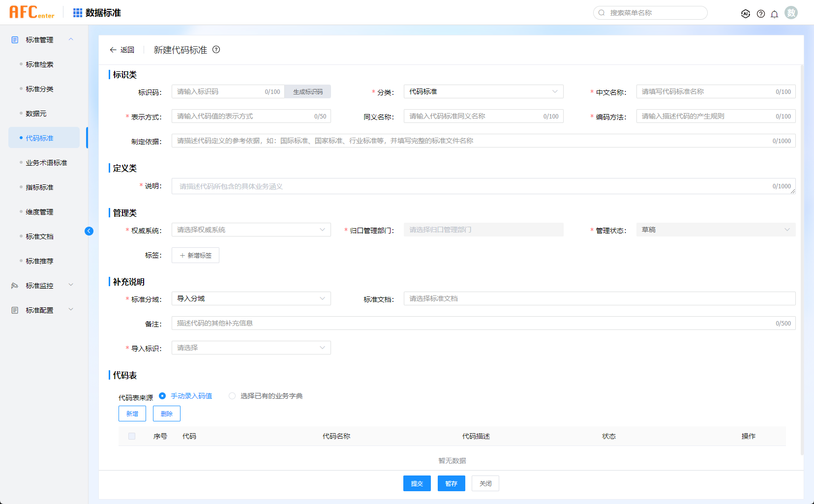Open the 分类 dropdown showing 代码标准
Screen dimensions: 814x504
483,91
